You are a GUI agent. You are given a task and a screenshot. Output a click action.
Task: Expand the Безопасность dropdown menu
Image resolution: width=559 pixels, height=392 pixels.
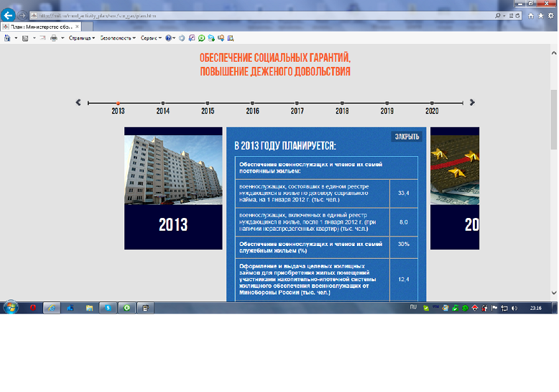[118, 38]
